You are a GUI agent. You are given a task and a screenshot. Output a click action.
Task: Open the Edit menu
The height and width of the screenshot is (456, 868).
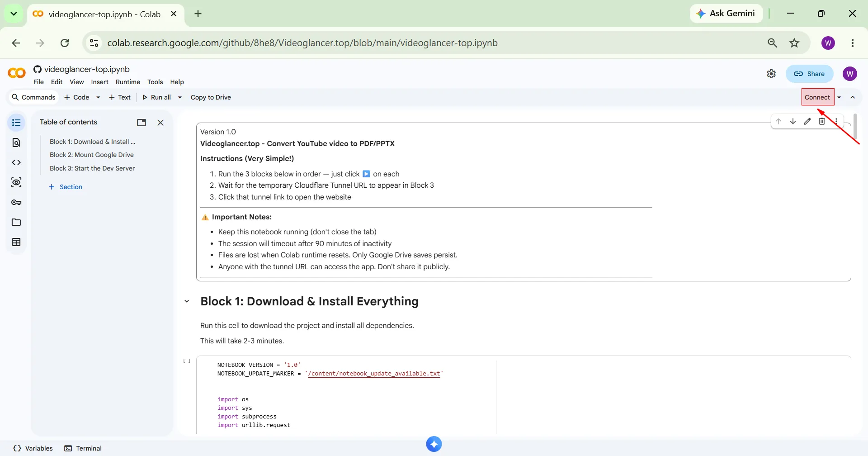(57, 82)
